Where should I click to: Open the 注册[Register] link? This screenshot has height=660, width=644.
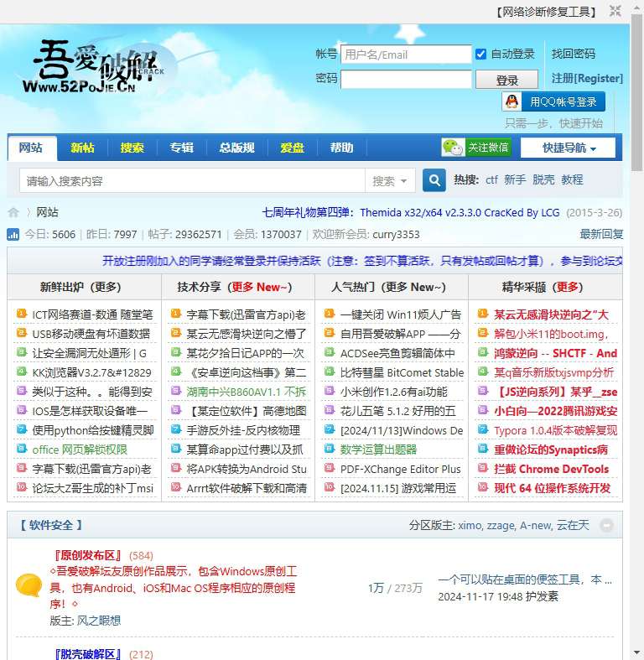[587, 78]
